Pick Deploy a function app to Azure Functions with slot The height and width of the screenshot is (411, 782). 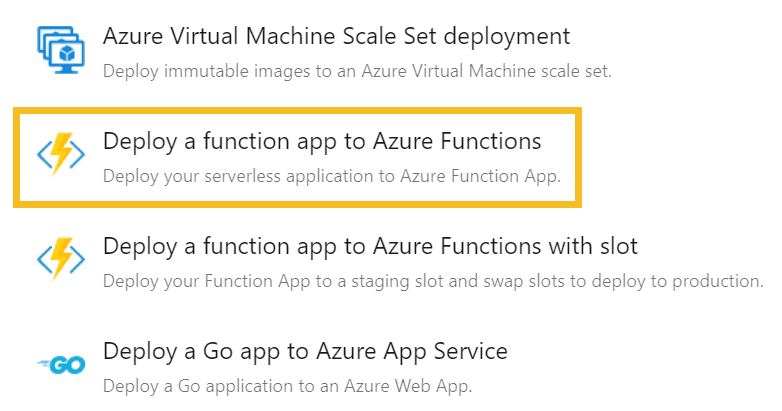[371, 247]
